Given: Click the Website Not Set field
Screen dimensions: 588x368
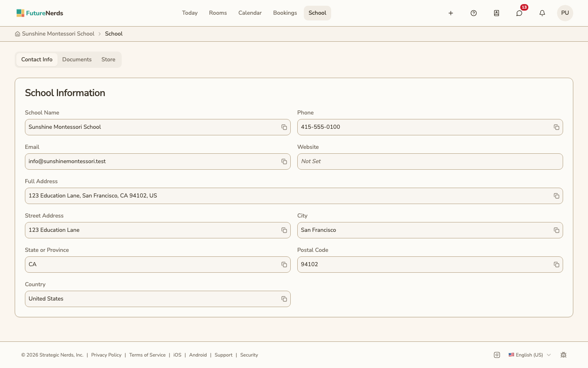Looking at the screenshot, I should [430, 162].
